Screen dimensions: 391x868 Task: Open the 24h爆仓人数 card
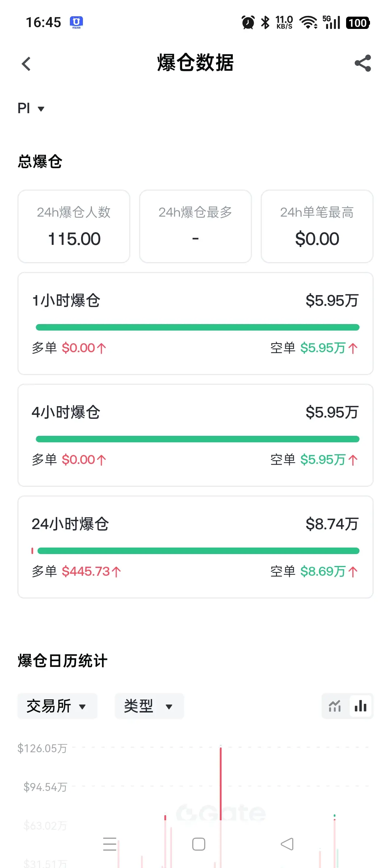(x=74, y=226)
